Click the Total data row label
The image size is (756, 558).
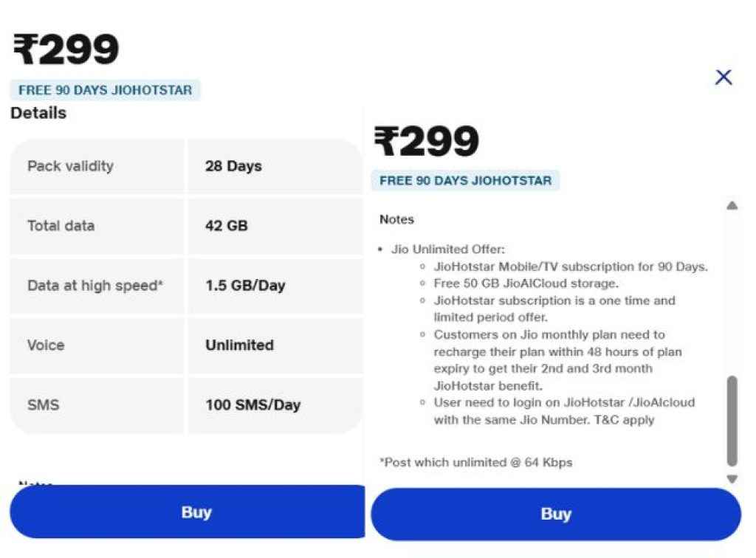(61, 226)
